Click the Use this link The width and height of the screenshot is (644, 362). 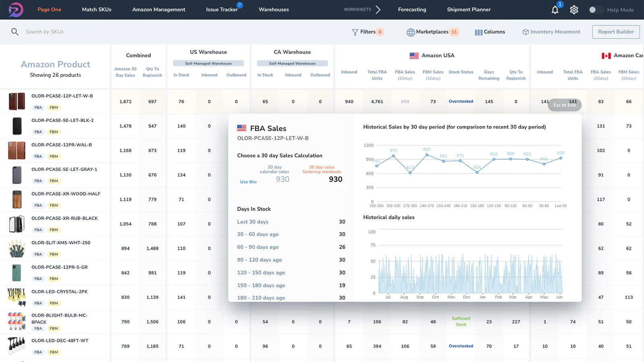coord(248,182)
